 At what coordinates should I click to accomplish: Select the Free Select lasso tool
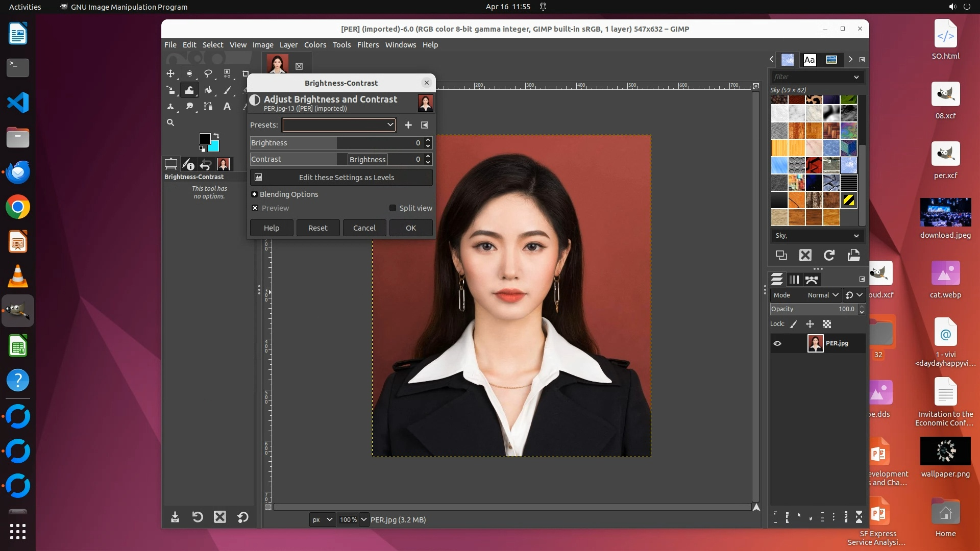pyautogui.click(x=208, y=73)
